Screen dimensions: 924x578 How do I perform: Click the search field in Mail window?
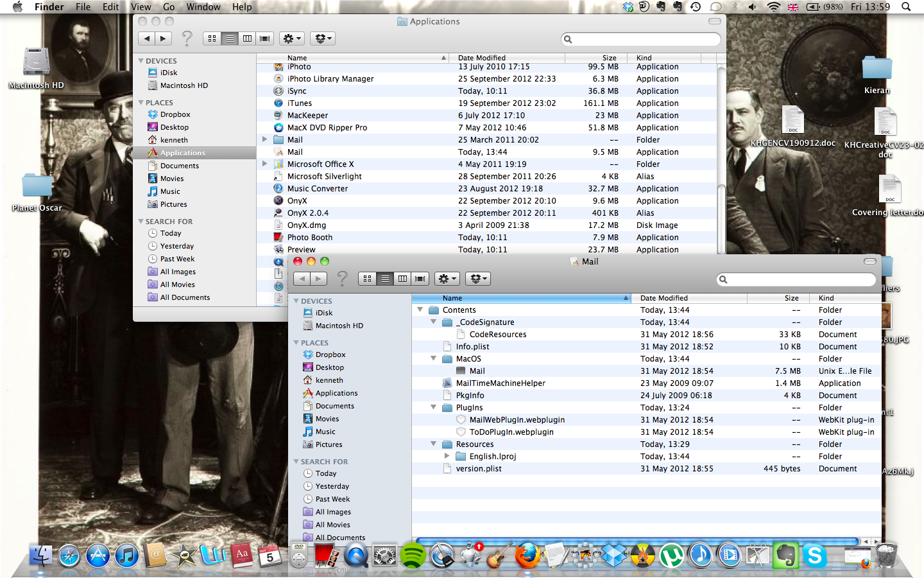(x=796, y=279)
